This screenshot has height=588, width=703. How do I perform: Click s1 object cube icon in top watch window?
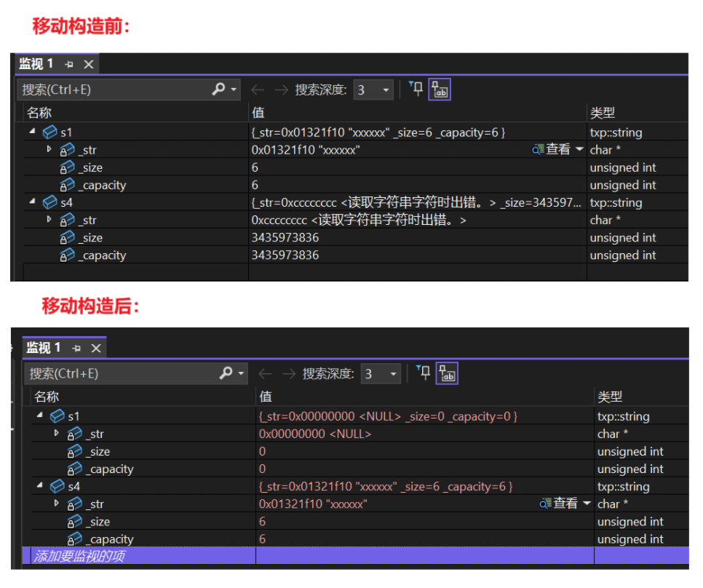[49, 132]
